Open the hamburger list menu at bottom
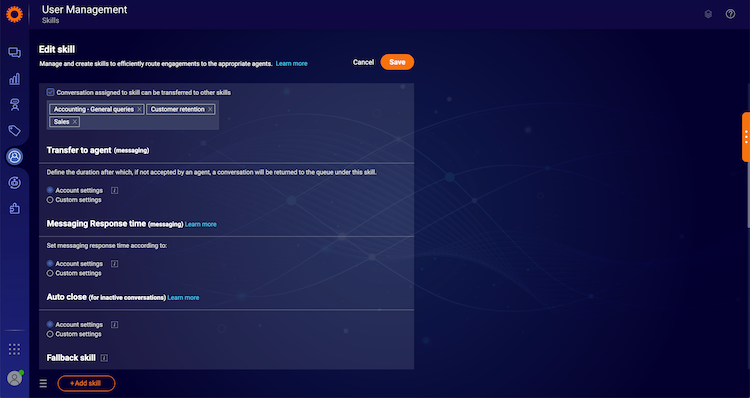 [43, 383]
